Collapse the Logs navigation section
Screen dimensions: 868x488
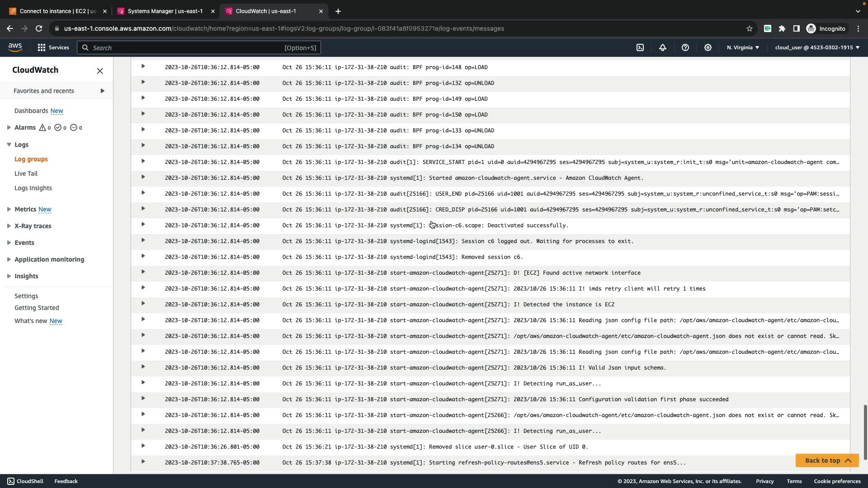click(x=9, y=145)
